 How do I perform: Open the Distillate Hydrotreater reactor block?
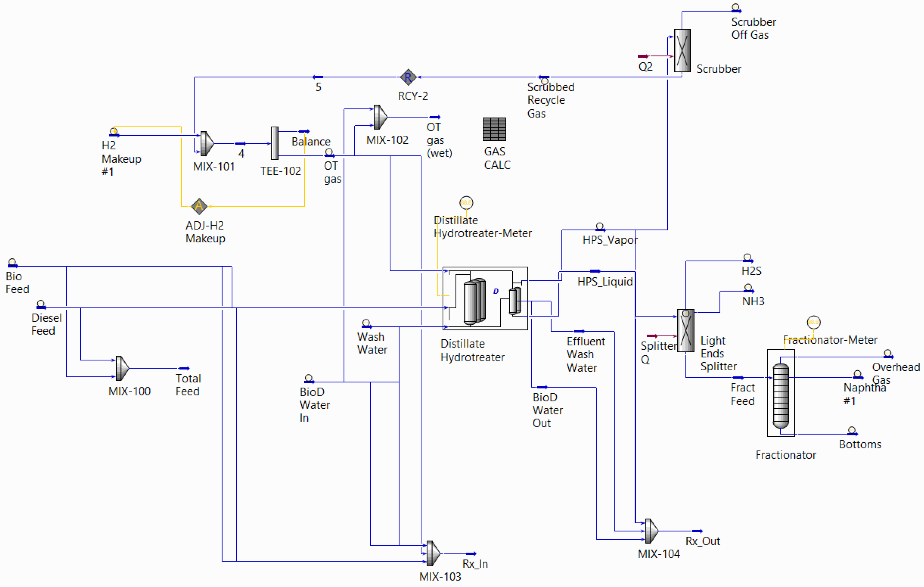pyautogui.click(x=485, y=298)
